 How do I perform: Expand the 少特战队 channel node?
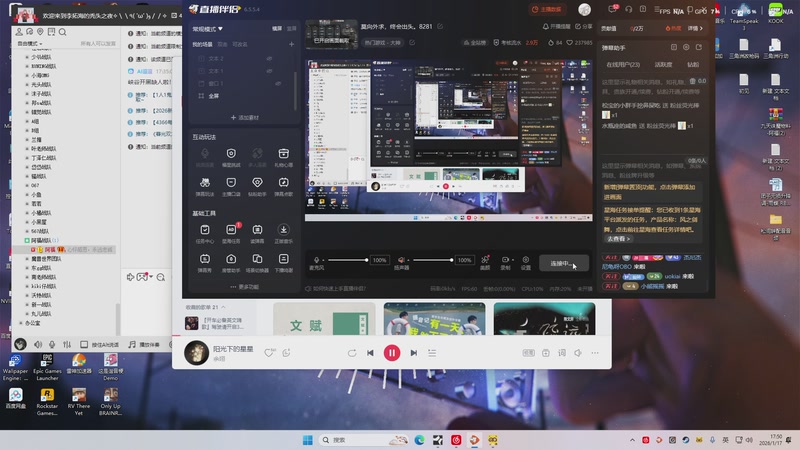(x=27, y=57)
